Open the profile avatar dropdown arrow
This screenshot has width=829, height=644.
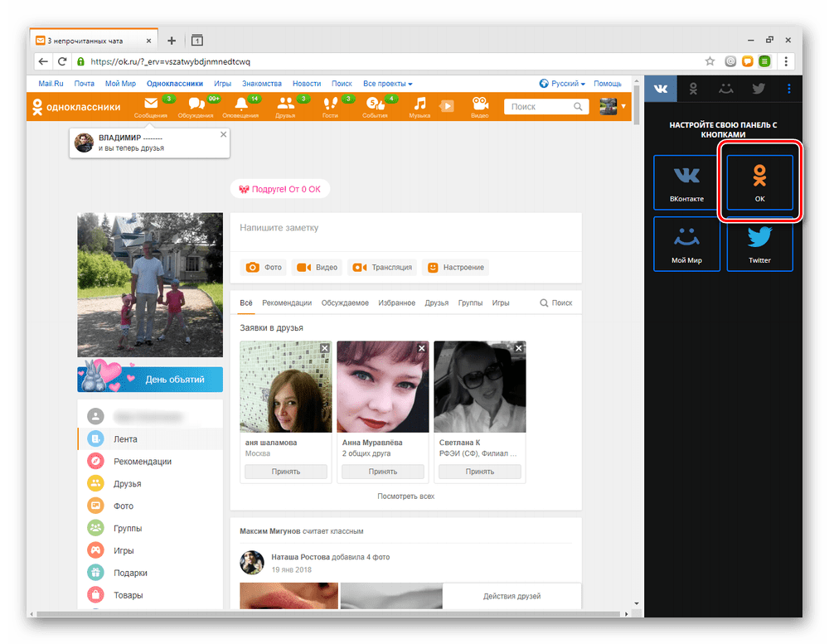624,106
